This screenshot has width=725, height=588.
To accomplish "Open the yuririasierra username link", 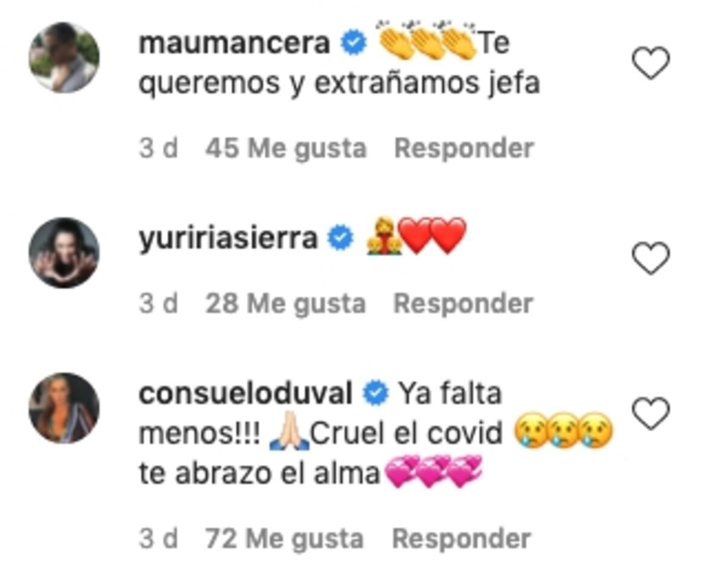I will (x=228, y=239).
